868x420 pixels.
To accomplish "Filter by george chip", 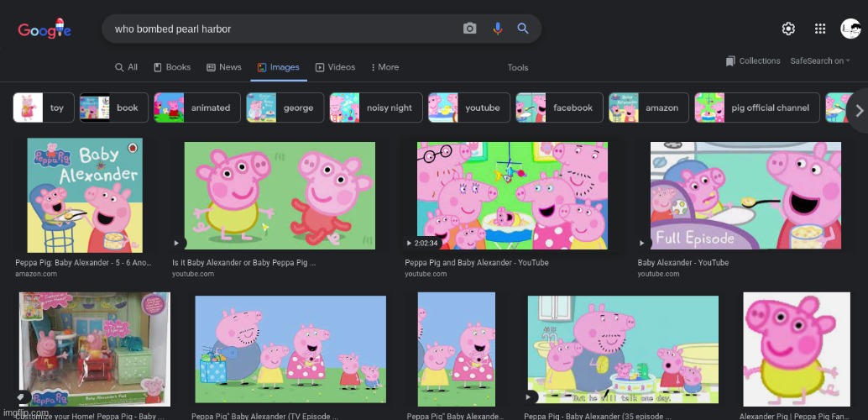I will click(285, 108).
